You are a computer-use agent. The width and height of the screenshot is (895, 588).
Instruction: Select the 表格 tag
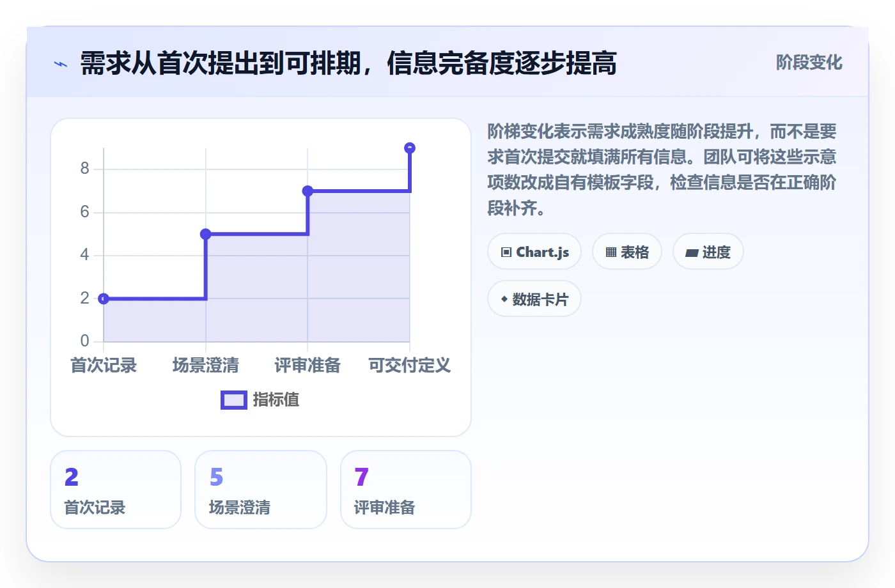click(x=627, y=252)
